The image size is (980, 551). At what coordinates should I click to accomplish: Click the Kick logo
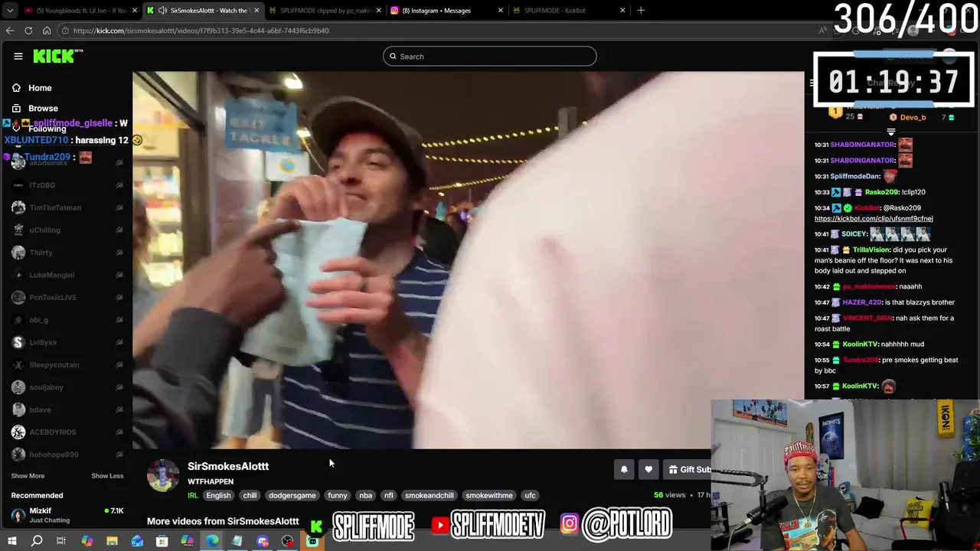click(58, 56)
